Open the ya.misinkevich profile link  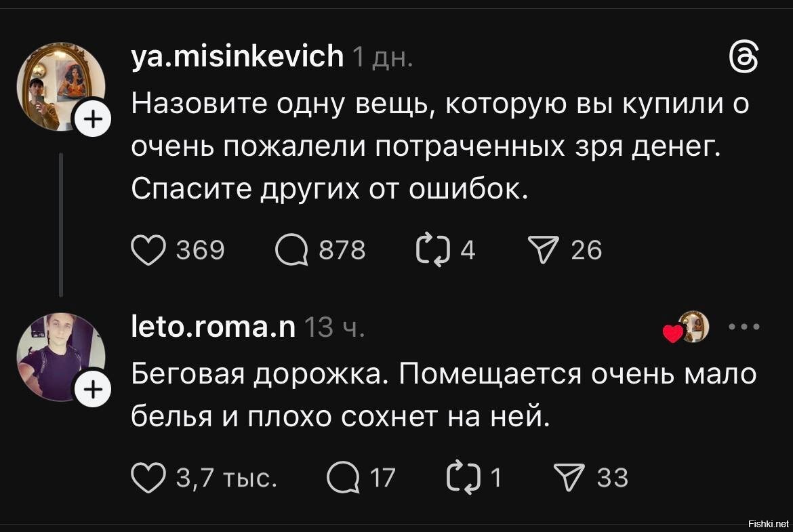pyautogui.click(x=237, y=57)
